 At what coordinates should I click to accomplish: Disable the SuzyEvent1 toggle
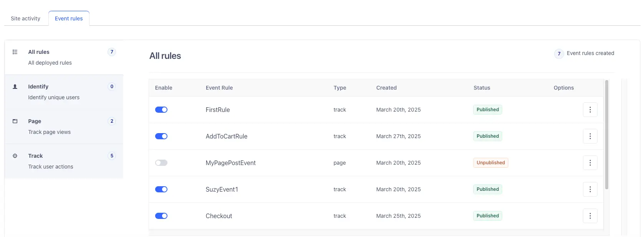pyautogui.click(x=161, y=189)
